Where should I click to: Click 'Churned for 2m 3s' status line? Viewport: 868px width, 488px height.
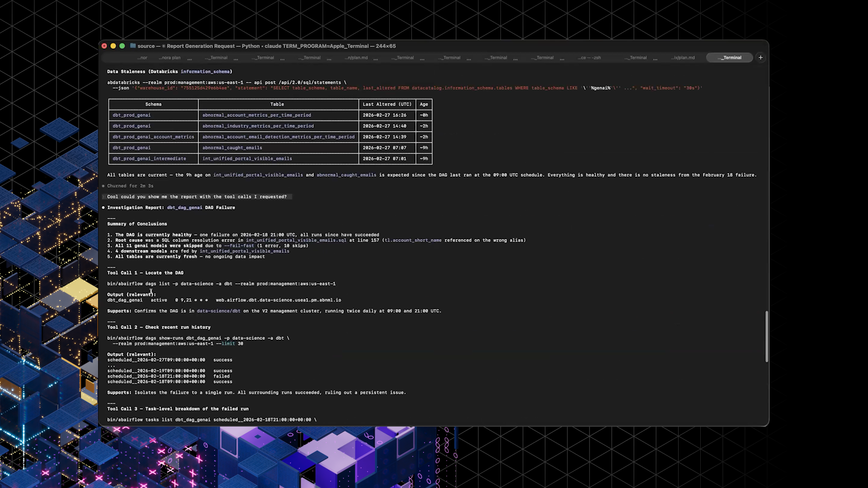130,186
